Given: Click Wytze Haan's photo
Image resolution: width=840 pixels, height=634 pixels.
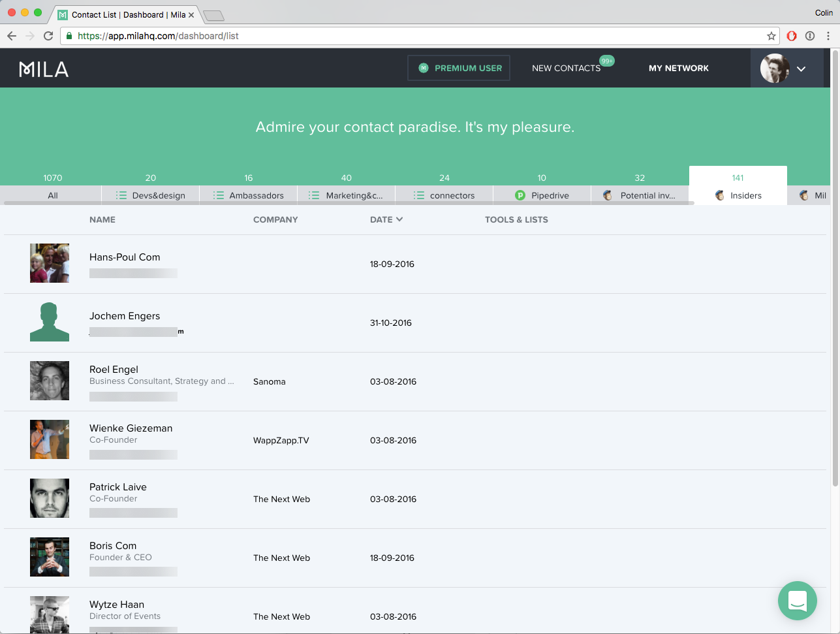Looking at the screenshot, I should [50, 615].
